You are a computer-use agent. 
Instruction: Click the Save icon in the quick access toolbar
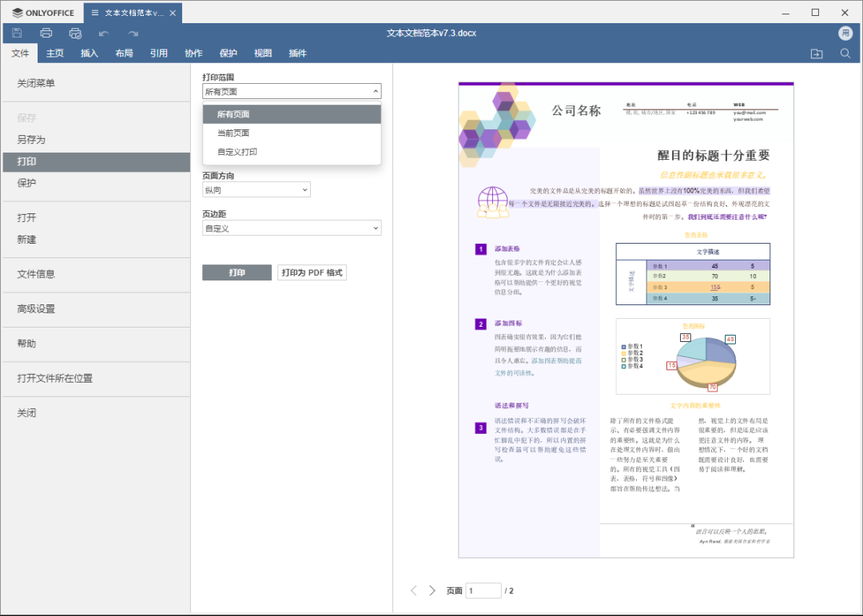coord(16,33)
